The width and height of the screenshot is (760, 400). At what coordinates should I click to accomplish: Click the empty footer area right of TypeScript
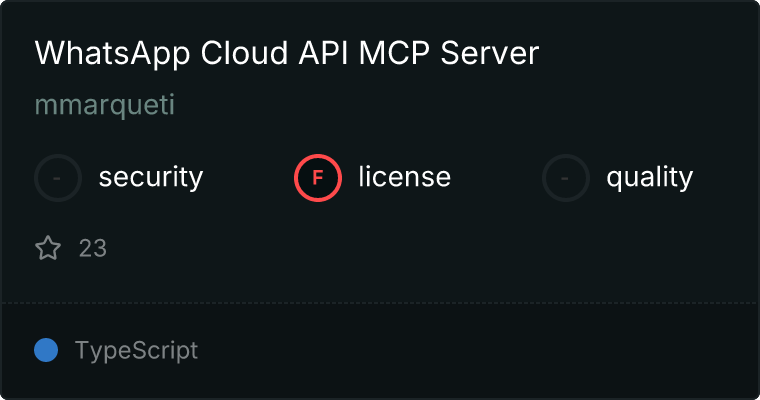coord(480,351)
